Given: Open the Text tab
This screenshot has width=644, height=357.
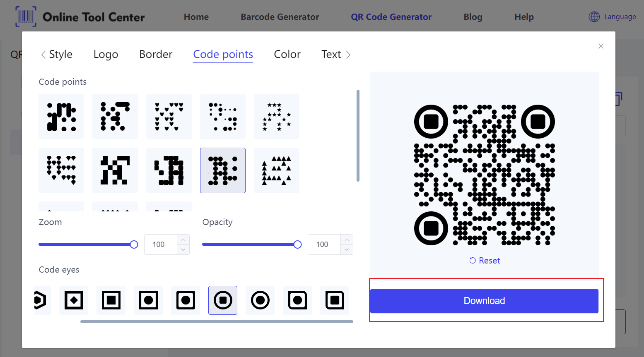Looking at the screenshot, I should (331, 54).
